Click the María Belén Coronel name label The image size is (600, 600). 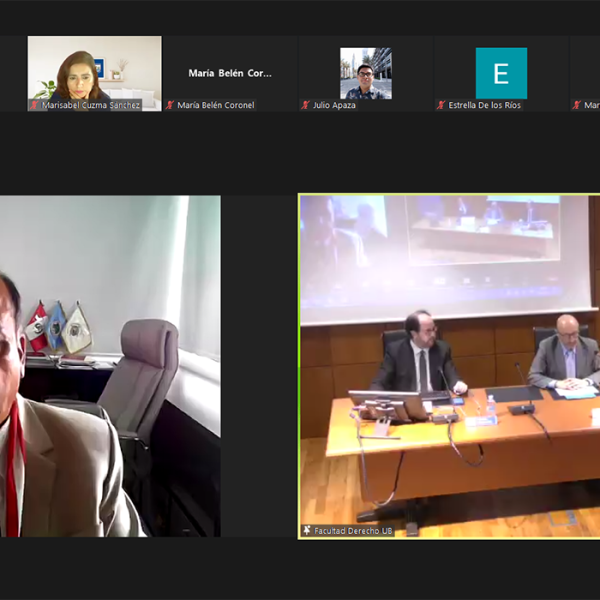[215, 105]
